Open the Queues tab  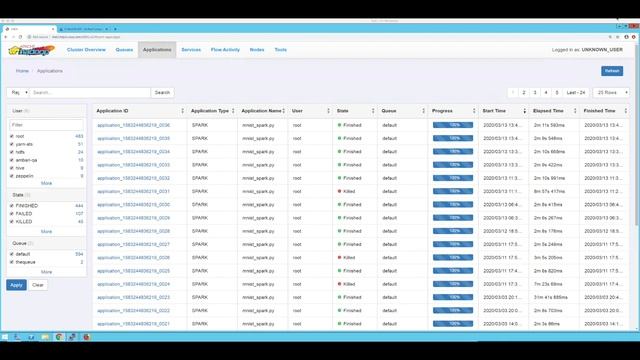[x=124, y=50]
